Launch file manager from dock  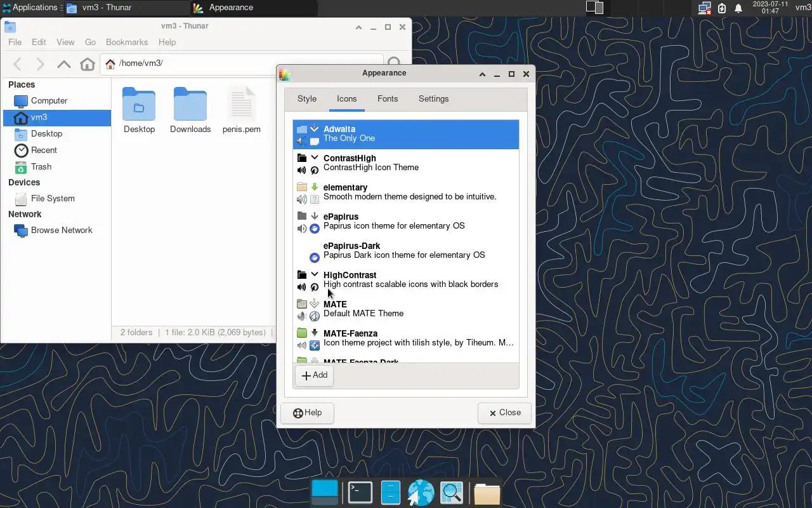(x=390, y=493)
